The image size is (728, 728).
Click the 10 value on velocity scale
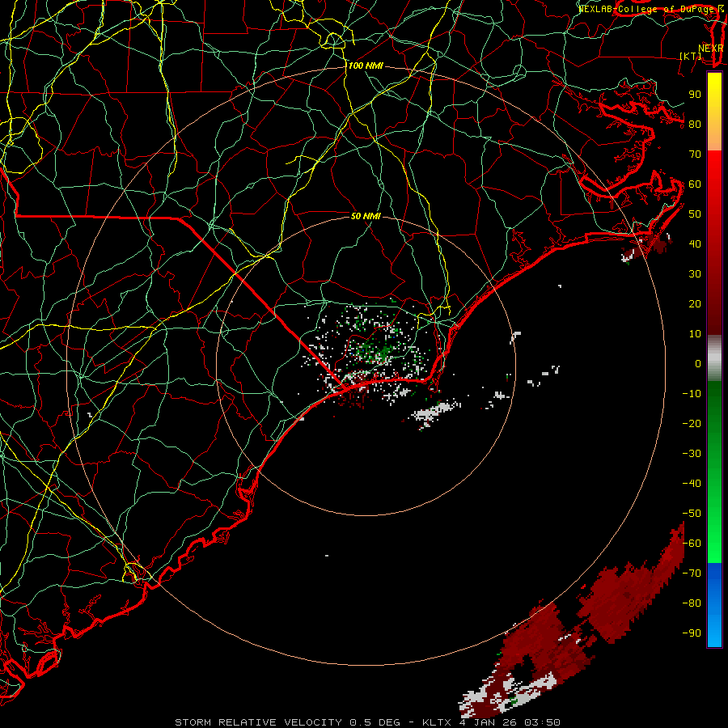click(695, 334)
